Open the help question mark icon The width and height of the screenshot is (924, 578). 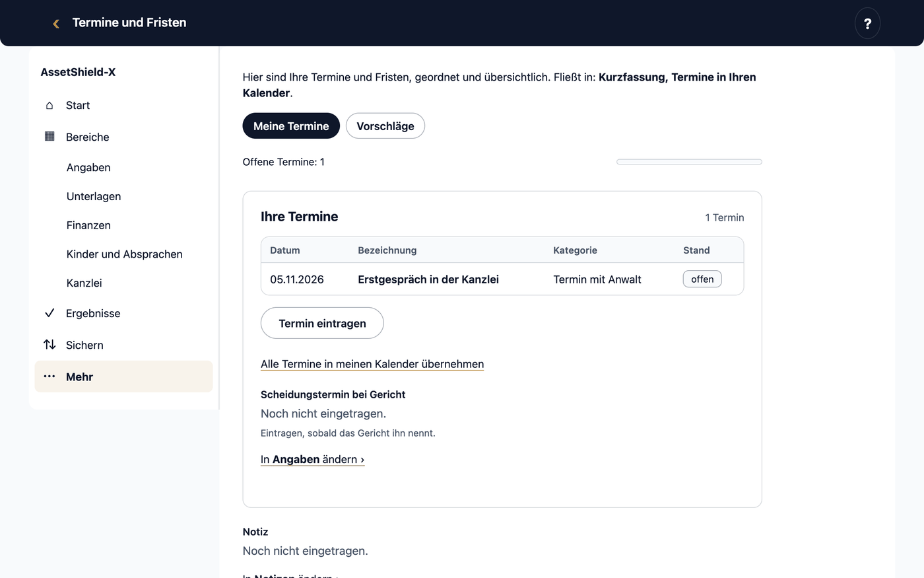(867, 23)
